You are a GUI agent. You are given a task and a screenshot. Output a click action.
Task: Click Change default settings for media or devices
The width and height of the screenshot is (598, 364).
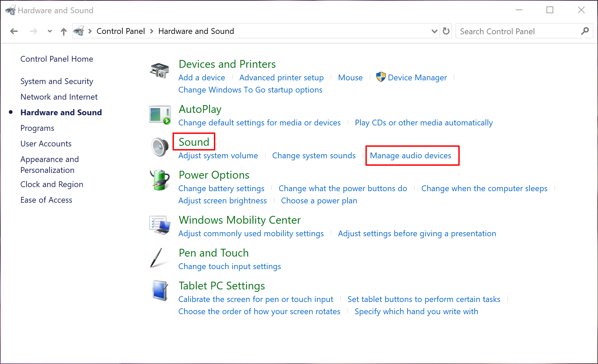coord(259,123)
